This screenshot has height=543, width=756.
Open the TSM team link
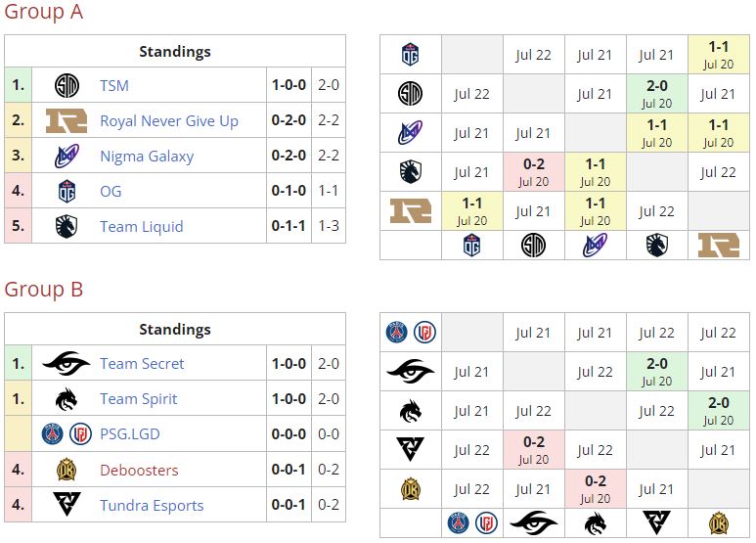pos(114,86)
